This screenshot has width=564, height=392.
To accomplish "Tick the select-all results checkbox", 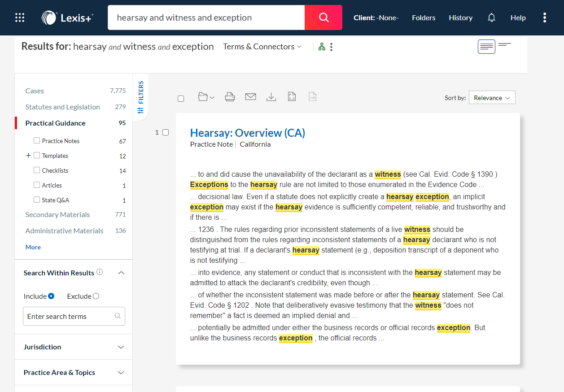I will tap(181, 99).
